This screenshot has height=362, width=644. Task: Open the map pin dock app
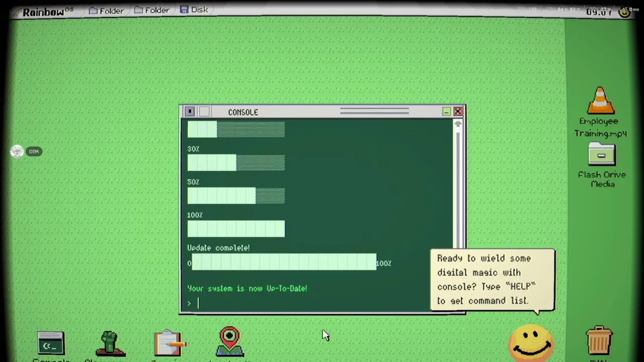(229, 342)
